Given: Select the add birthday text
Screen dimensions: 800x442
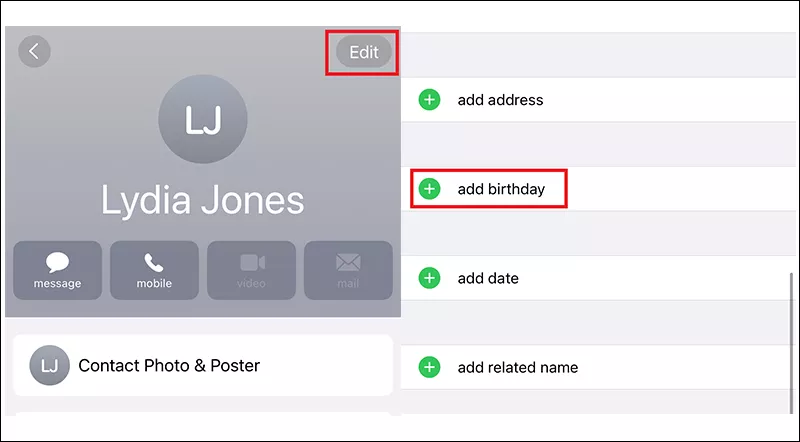Looking at the screenshot, I should click(x=501, y=189).
